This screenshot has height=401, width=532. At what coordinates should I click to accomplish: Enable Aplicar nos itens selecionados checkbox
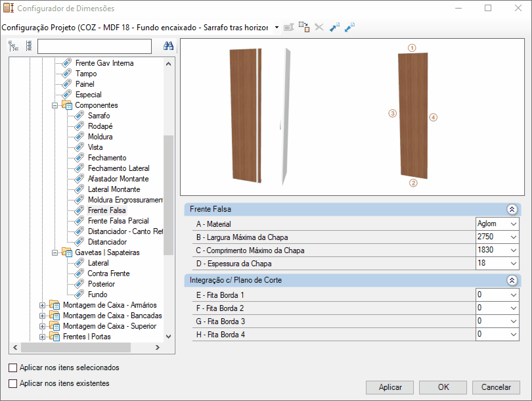pyautogui.click(x=12, y=368)
